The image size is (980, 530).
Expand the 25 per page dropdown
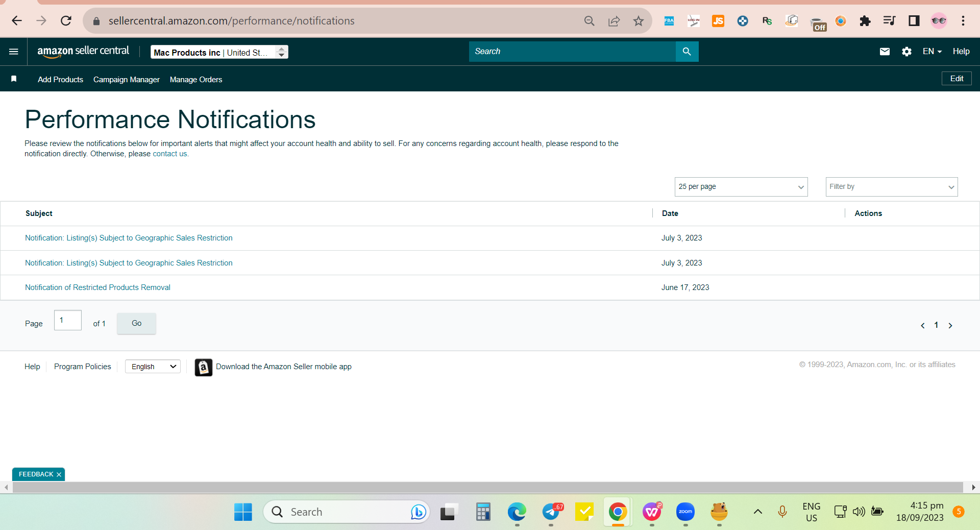(741, 187)
